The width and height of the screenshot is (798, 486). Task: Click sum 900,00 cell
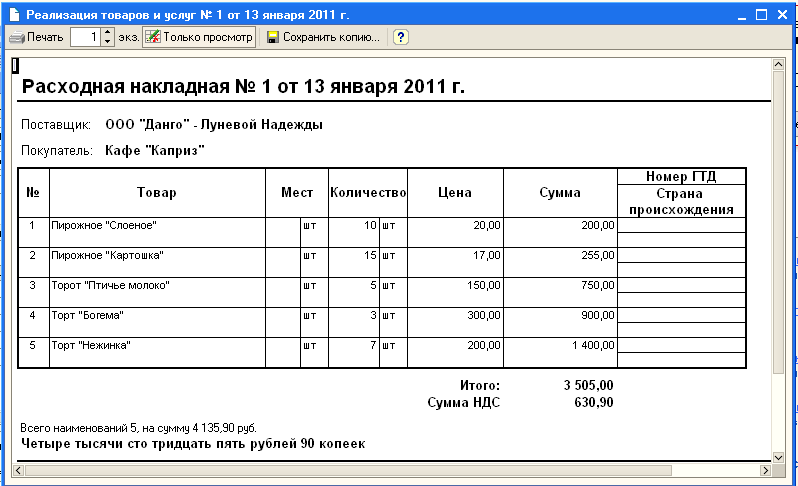pyautogui.click(x=560, y=323)
